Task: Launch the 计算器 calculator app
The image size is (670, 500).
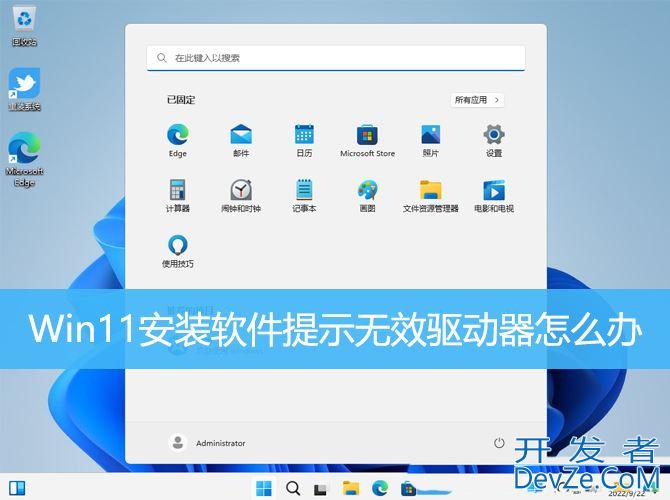Action: 177,196
